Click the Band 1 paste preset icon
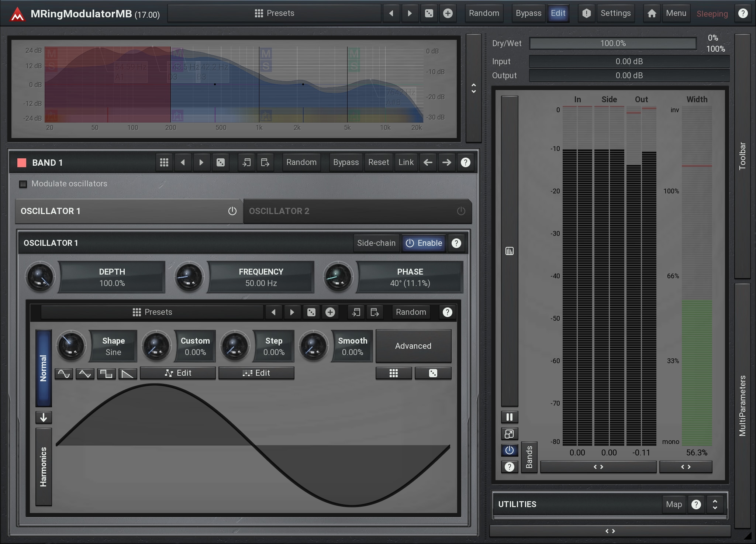The width and height of the screenshot is (756, 544). click(265, 162)
